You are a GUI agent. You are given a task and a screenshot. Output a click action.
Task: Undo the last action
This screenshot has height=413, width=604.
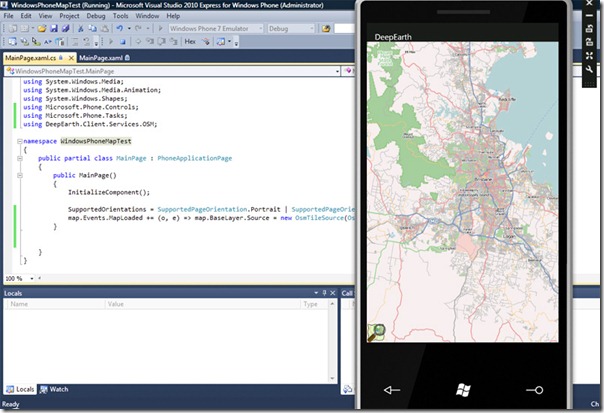tap(120, 29)
